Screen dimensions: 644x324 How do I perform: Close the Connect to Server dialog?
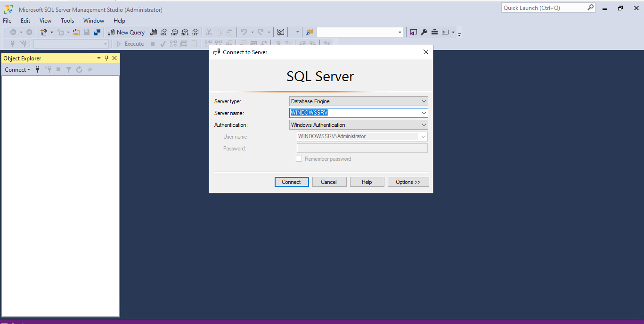(x=426, y=52)
